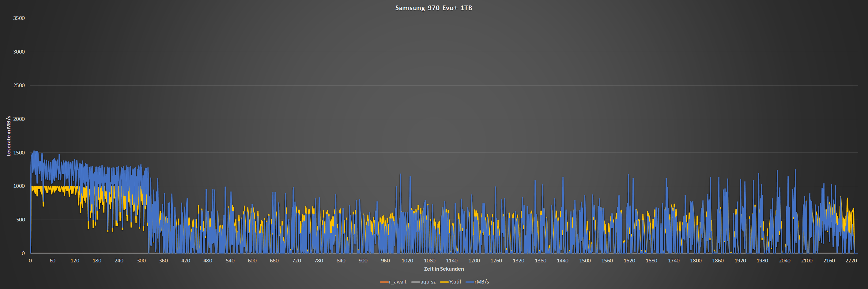Image resolution: width=868 pixels, height=289 pixels.
Task: Click the x-axis label 780
Action: pyautogui.click(x=319, y=261)
